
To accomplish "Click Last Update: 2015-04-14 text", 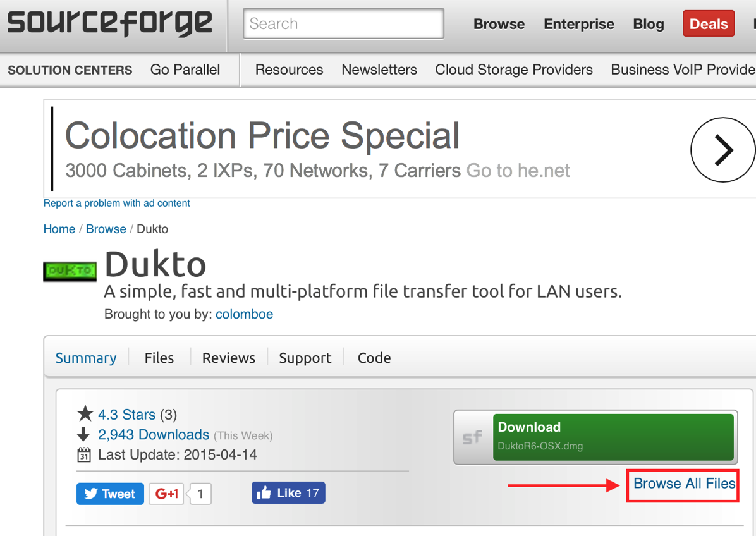I will pyautogui.click(x=178, y=455).
